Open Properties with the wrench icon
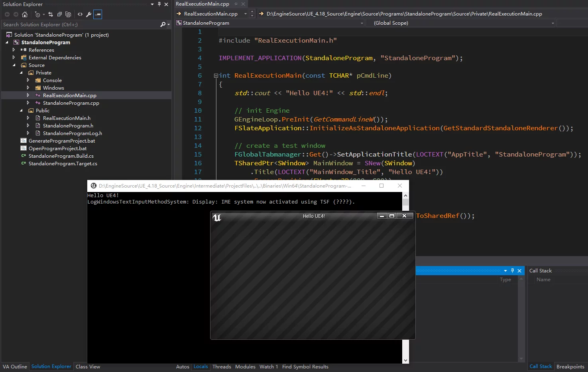This screenshot has height=372, width=588. (x=89, y=14)
